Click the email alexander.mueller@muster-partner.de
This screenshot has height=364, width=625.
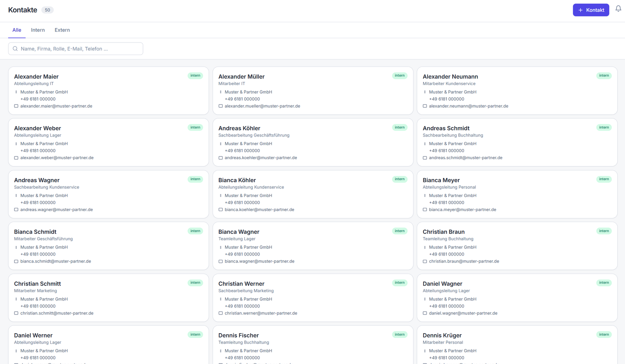(x=262, y=106)
